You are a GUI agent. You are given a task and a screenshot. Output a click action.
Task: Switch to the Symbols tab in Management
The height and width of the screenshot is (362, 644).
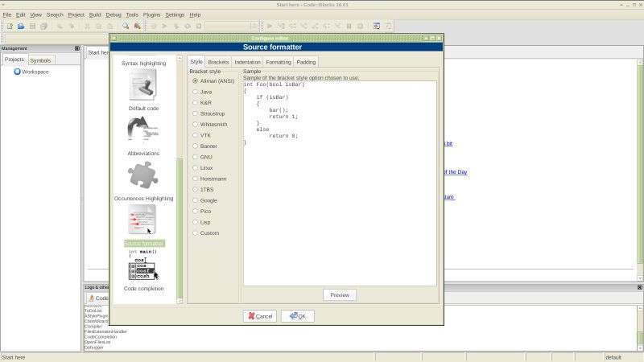click(40, 60)
